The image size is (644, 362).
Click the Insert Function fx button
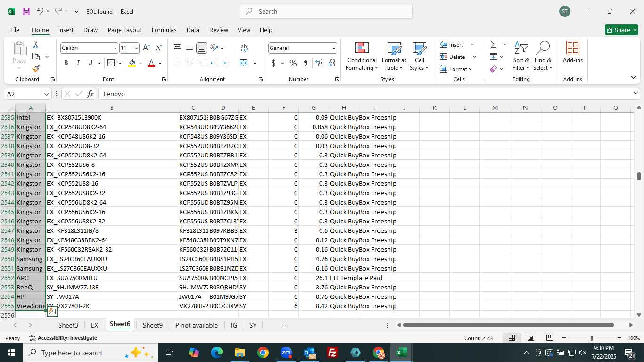[x=90, y=94]
